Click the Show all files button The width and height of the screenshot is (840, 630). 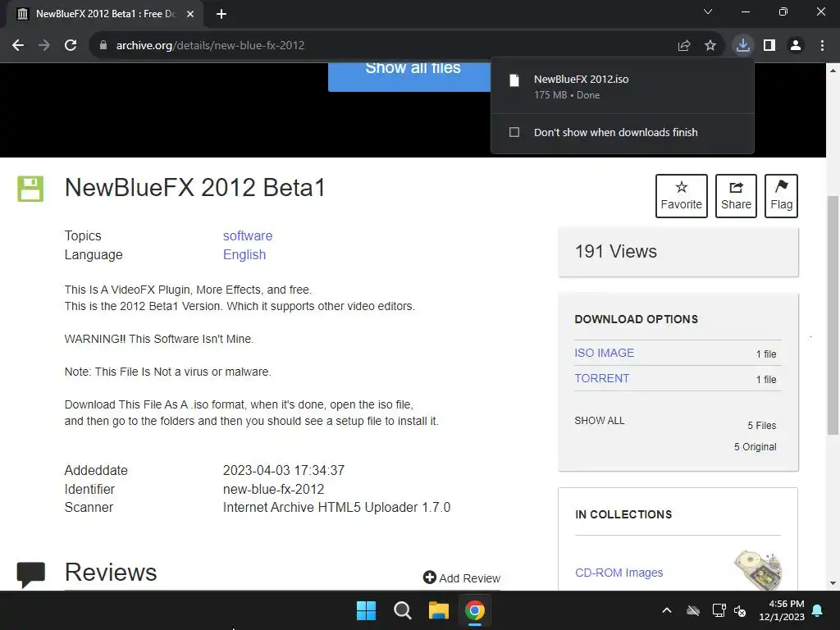click(409, 77)
